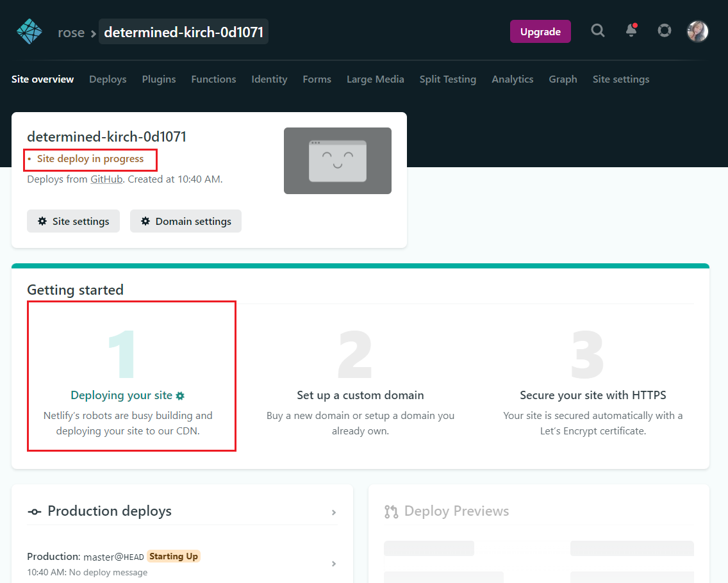The image size is (728, 583).
Task: Click the Site deploy in progress status
Action: pos(90,159)
